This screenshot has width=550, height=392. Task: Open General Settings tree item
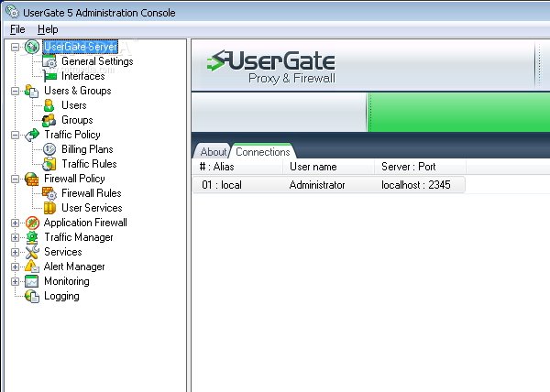click(97, 61)
